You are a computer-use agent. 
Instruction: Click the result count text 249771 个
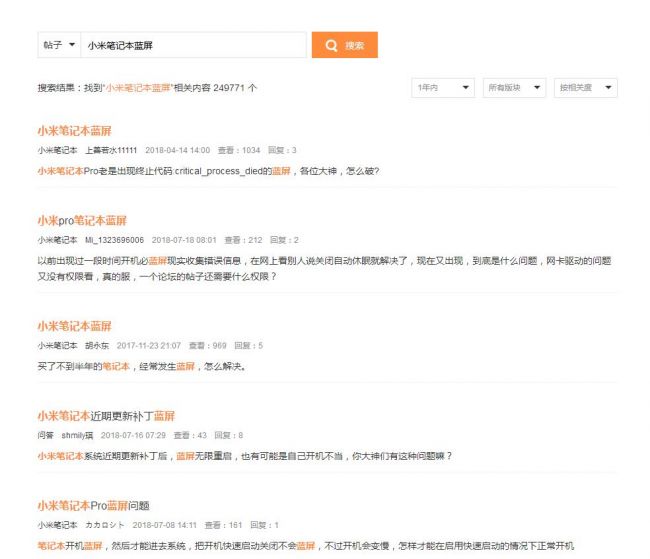tap(235, 88)
